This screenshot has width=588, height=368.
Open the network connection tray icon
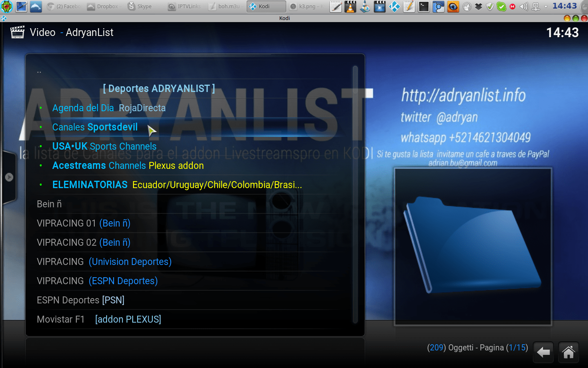point(536,7)
